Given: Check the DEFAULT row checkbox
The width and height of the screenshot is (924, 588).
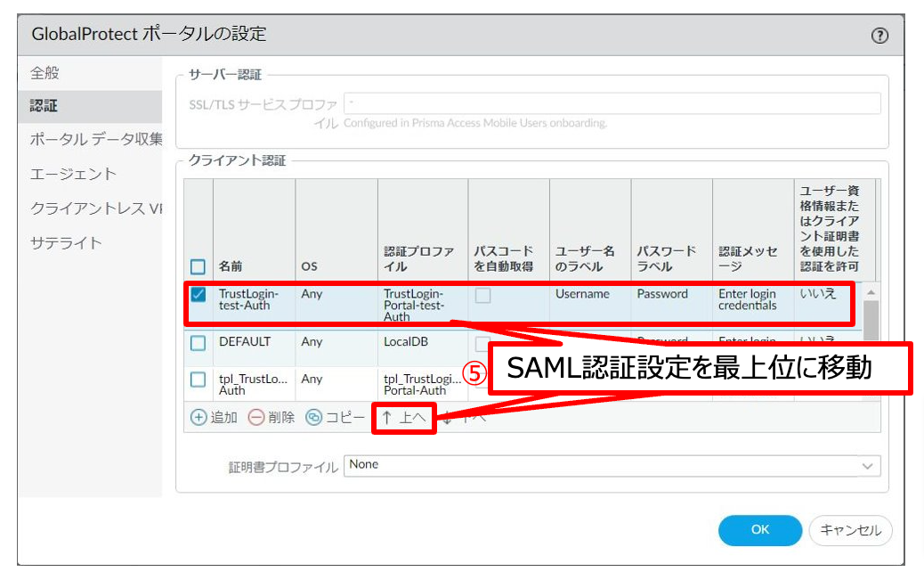Looking at the screenshot, I should tap(198, 343).
